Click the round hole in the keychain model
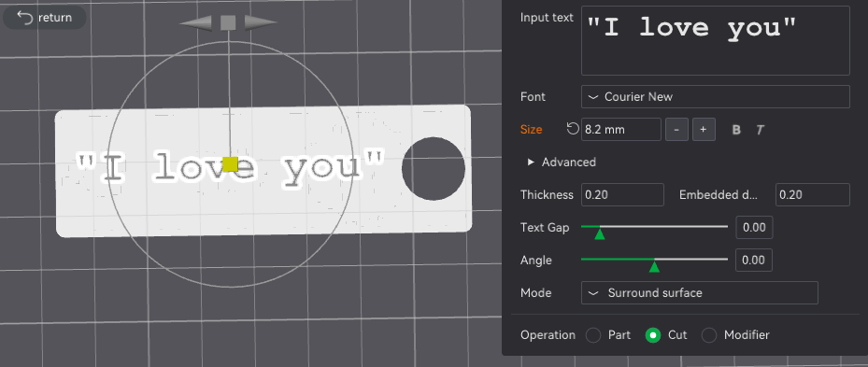868x367 pixels. (434, 168)
